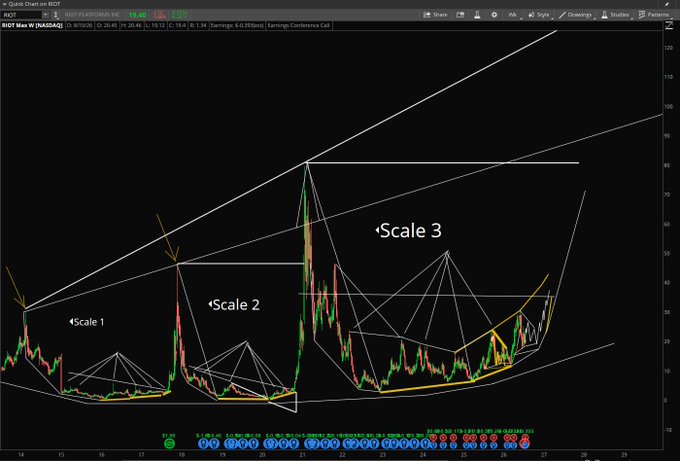
Task: Select the Scale 2 text annotation
Action: (x=234, y=304)
